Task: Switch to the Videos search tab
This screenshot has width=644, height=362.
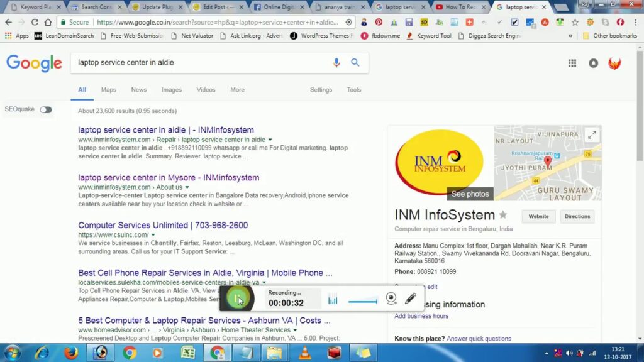Action: pyautogui.click(x=206, y=89)
